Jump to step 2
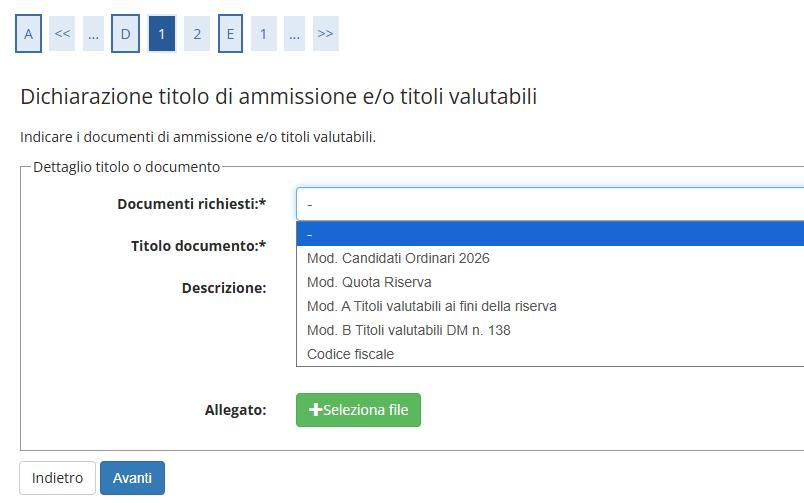 pyautogui.click(x=197, y=34)
